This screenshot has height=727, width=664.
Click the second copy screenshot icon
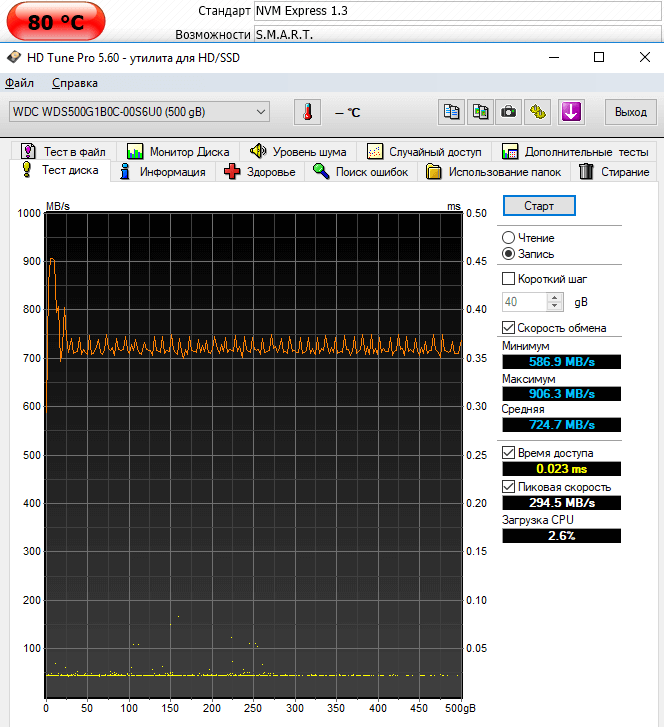pyautogui.click(x=481, y=112)
